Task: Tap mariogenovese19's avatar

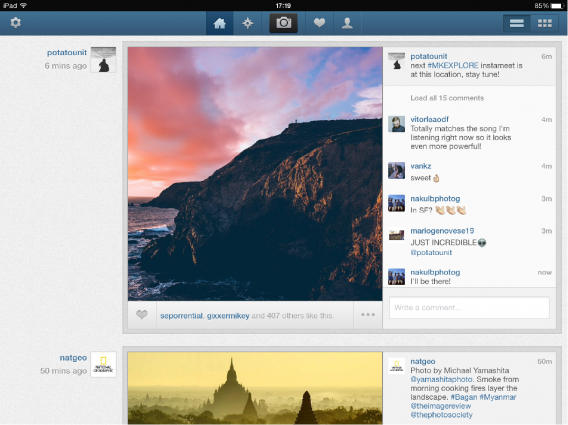Action: (396, 236)
